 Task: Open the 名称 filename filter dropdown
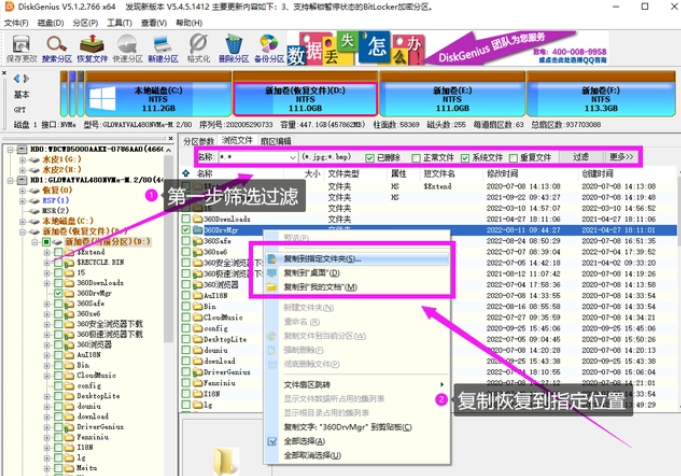click(x=294, y=157)
